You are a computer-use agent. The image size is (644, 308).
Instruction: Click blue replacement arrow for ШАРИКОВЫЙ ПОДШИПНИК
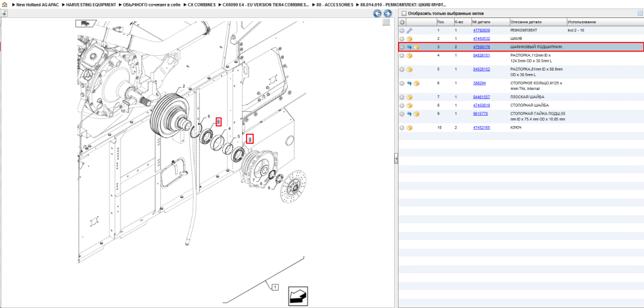(x=410, y=47)
